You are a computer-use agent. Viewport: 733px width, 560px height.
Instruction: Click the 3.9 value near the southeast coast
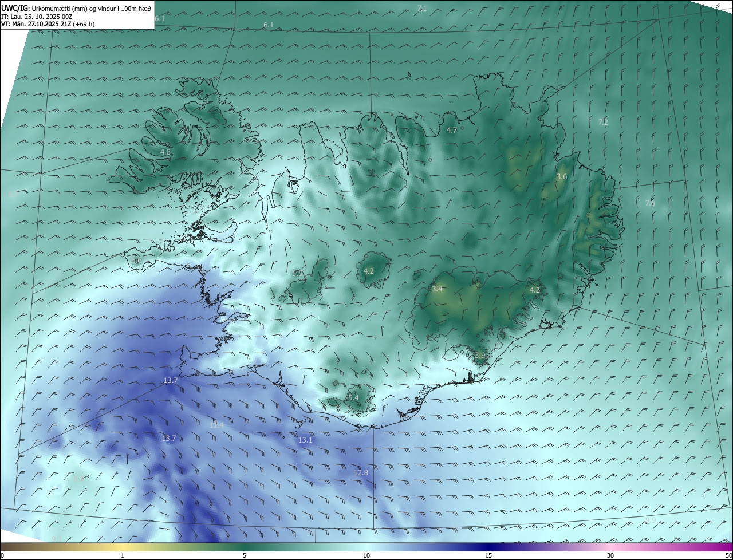tap(480, 356)
